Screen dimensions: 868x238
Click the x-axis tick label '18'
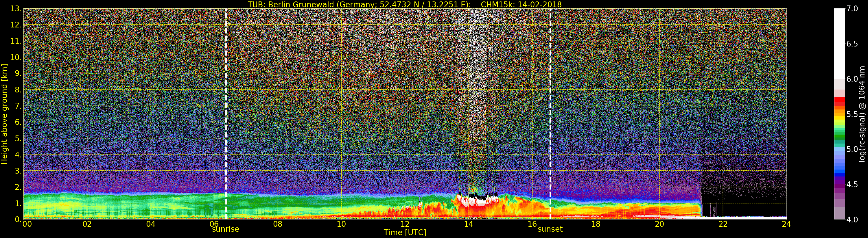[596, 224]
